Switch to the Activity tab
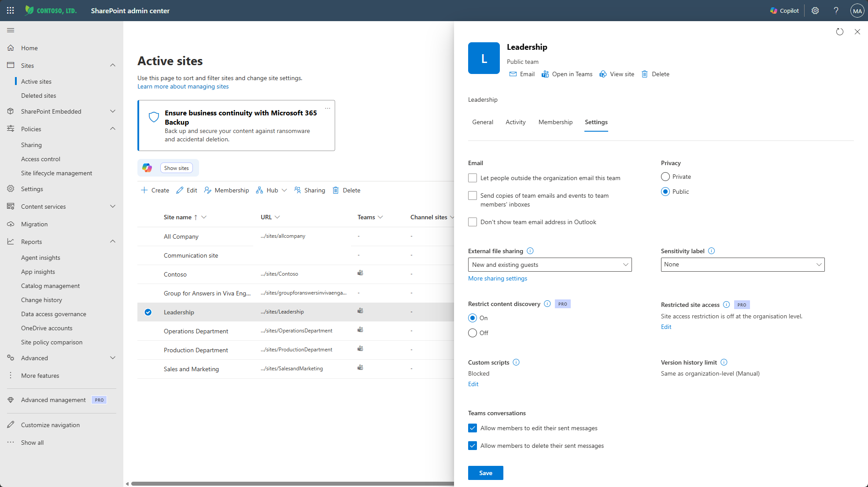868x487 pixels. (x=515, y=122)
